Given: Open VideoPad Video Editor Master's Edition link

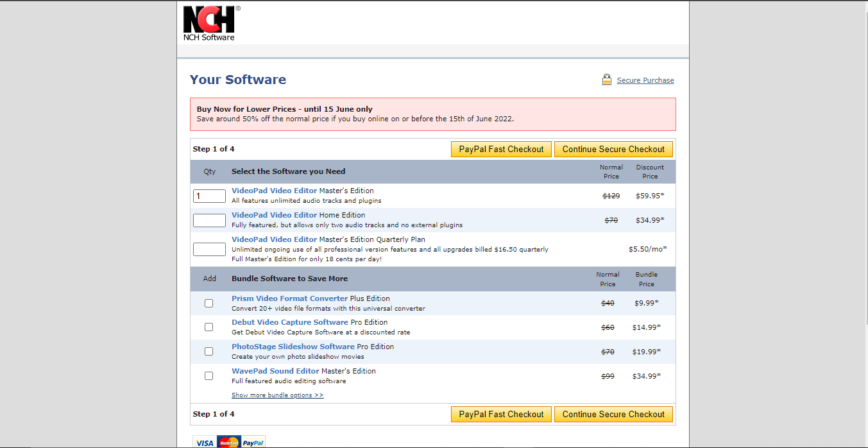Looking at the screenshot, I should coord(274,191).
